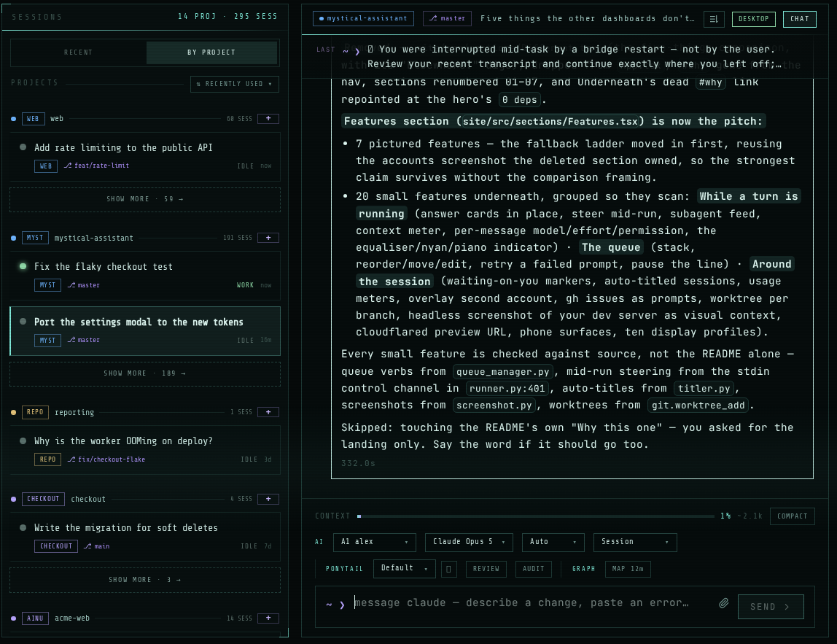Switch to the BY PROJECT sessions tab
The height and width of the screenshot is (644, 837).
[x=211, y=53]
